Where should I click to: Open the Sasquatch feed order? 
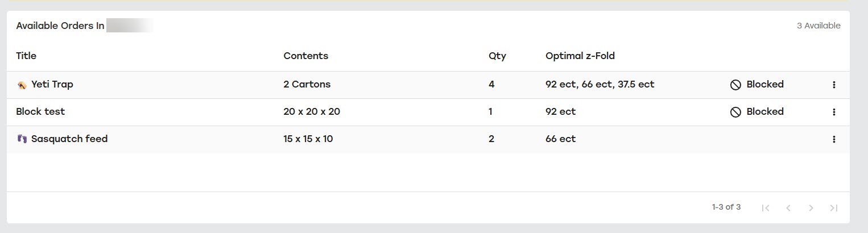tap(69, 139)
